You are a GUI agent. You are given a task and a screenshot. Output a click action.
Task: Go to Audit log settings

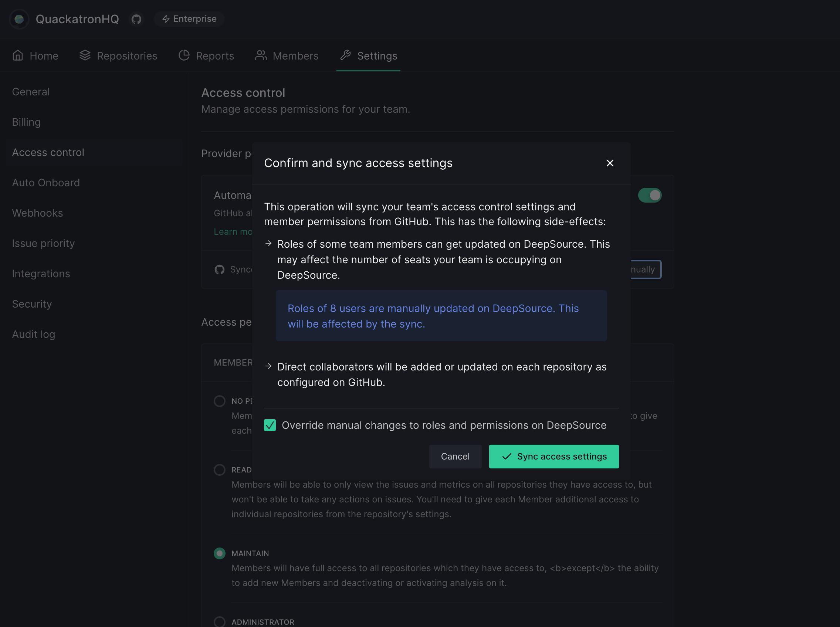coord(33,334)
